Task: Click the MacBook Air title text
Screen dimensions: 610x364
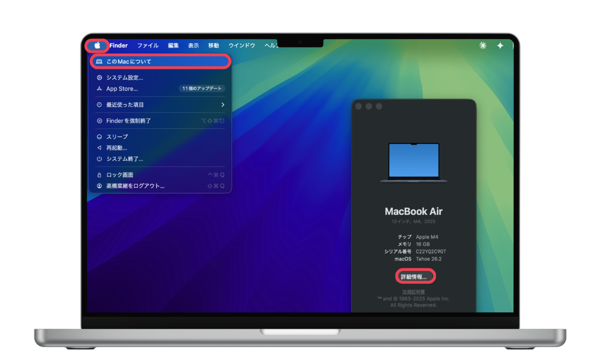Action: (x=414, y=212)
